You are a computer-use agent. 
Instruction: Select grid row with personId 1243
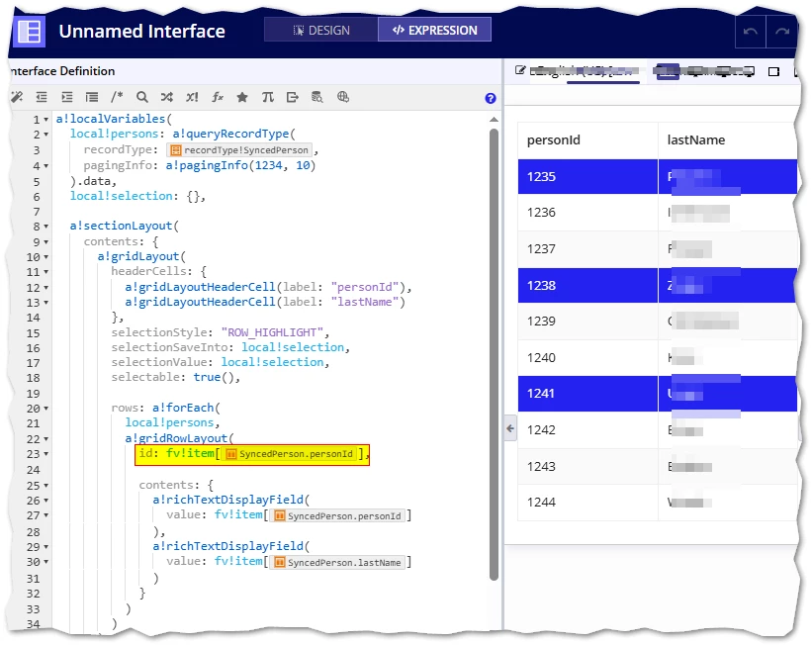click(657, 466)
